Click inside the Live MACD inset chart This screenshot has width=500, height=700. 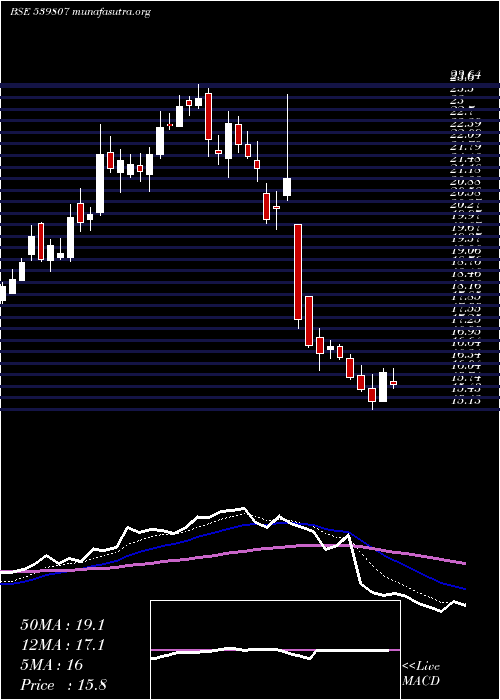click(275, 650)
